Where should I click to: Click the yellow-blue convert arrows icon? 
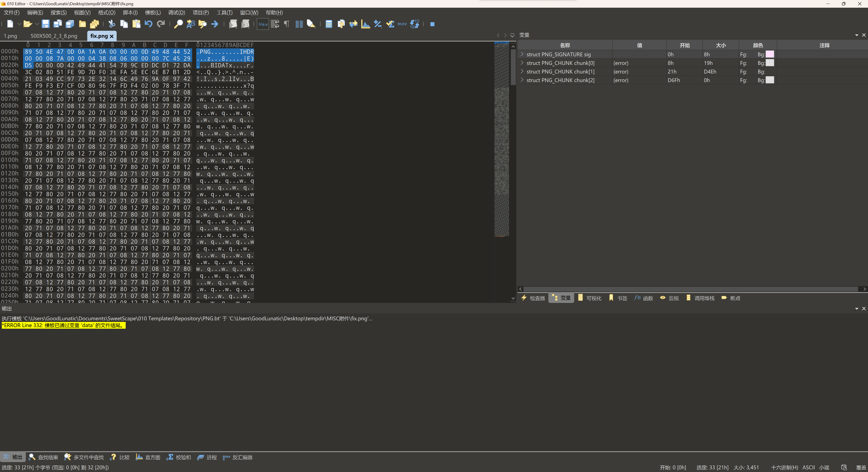[353, 24]
